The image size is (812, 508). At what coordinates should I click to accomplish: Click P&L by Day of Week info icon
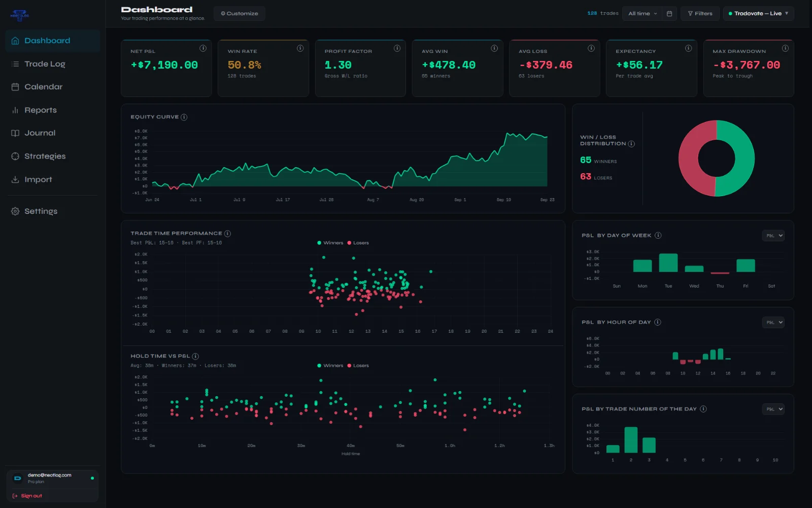658,235
